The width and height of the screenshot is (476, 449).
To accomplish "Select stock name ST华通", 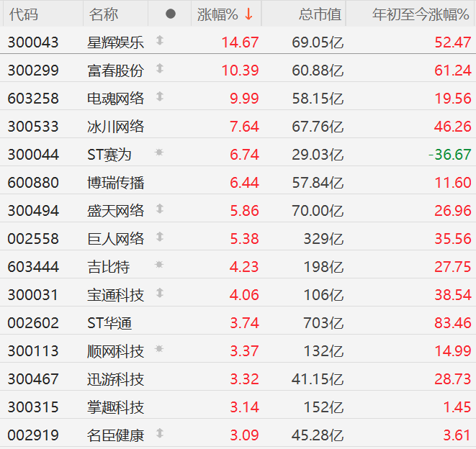I will [x=109, y=323].
